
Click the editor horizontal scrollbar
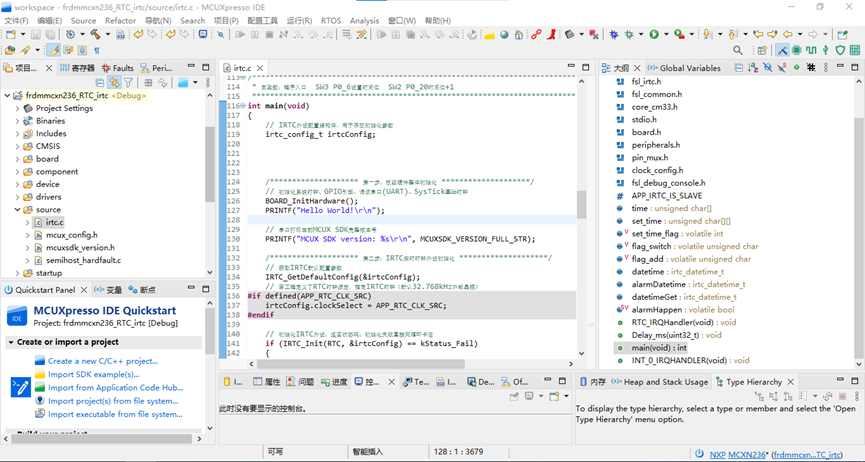click(361, 364)
